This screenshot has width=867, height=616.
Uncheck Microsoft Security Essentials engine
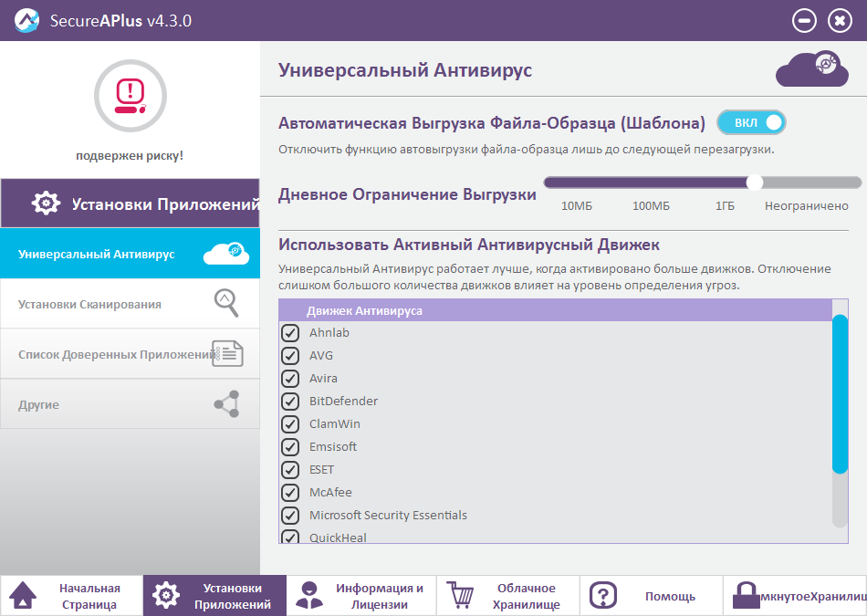point(290,515)
